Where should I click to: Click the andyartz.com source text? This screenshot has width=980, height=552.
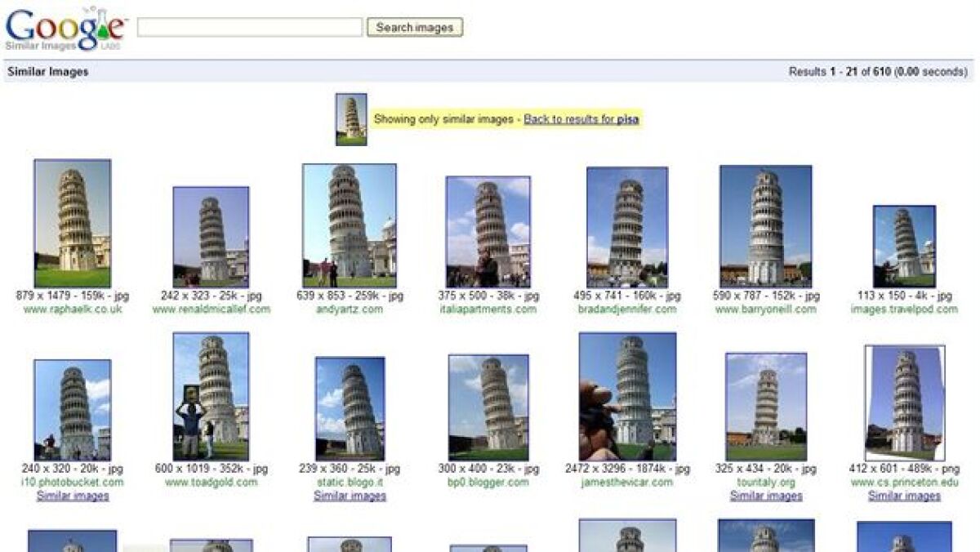tap(350, 309)
